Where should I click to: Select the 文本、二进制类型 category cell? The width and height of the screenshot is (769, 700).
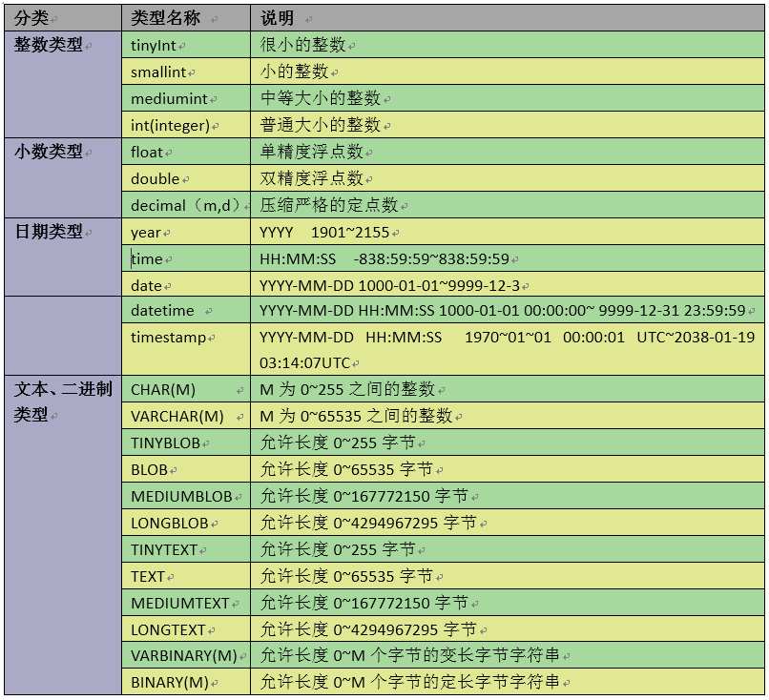point(63,535)
